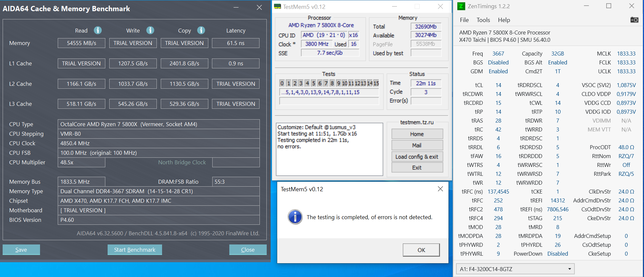Click the Time value 22m 11s
644x277 pixels.
[426, 83]
